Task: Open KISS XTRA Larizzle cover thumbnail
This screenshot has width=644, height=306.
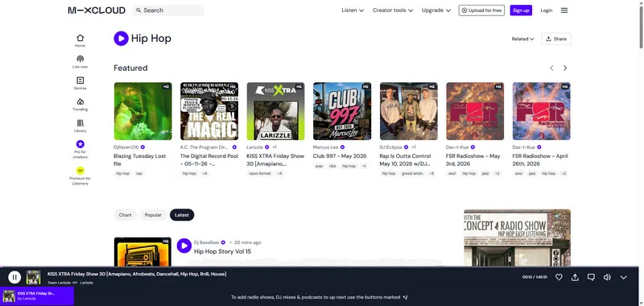Action: (275, 111)
